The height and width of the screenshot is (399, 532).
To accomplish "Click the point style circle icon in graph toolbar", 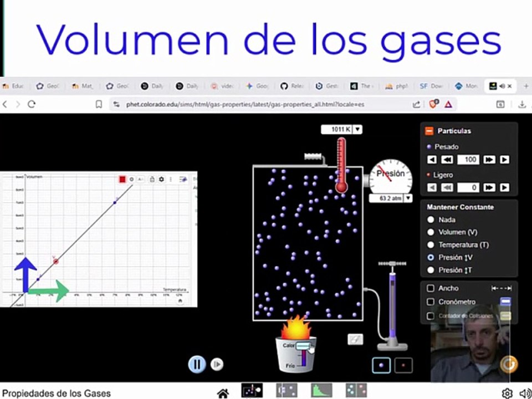I will [132, 179].
